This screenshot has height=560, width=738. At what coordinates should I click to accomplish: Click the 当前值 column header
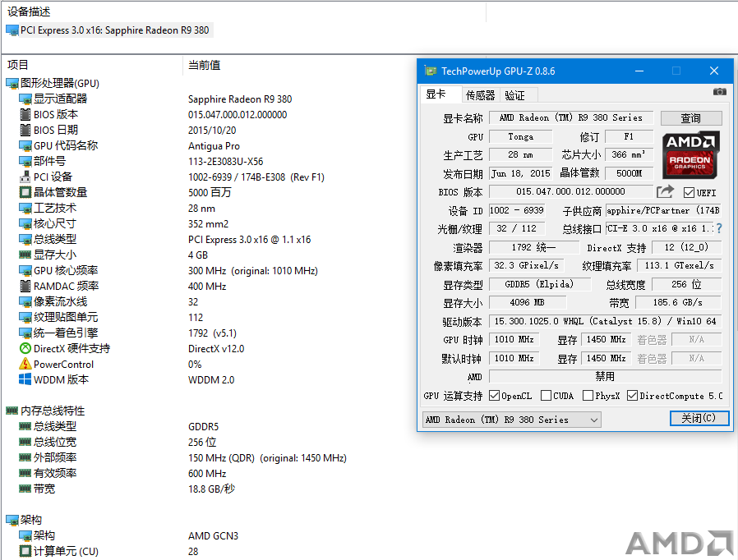(x=205, y=65)
